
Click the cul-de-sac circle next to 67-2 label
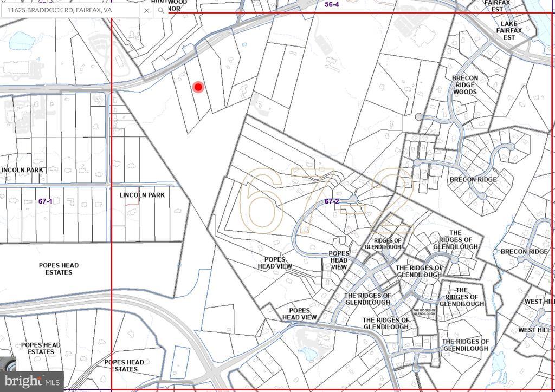coord(353,199)
